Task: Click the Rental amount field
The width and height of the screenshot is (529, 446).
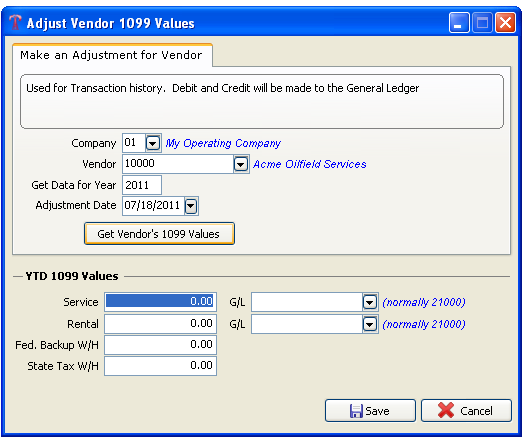Action: tap(161, 324)
